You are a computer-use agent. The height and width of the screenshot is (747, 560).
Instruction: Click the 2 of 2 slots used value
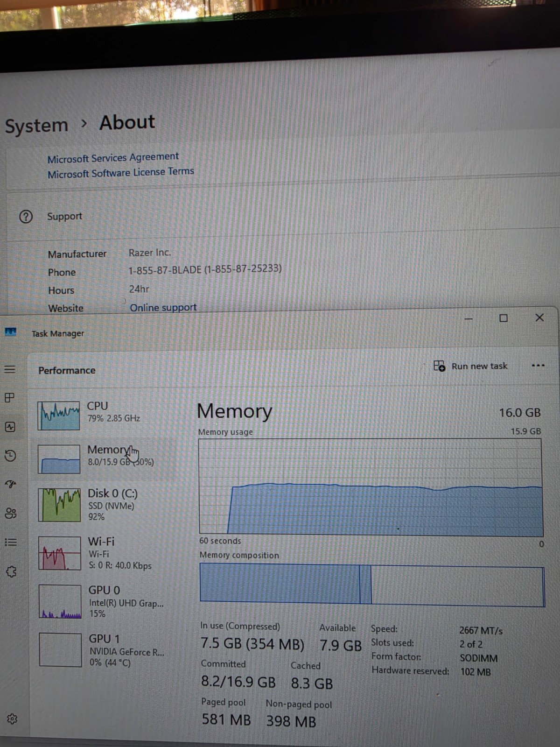[471, 644]
